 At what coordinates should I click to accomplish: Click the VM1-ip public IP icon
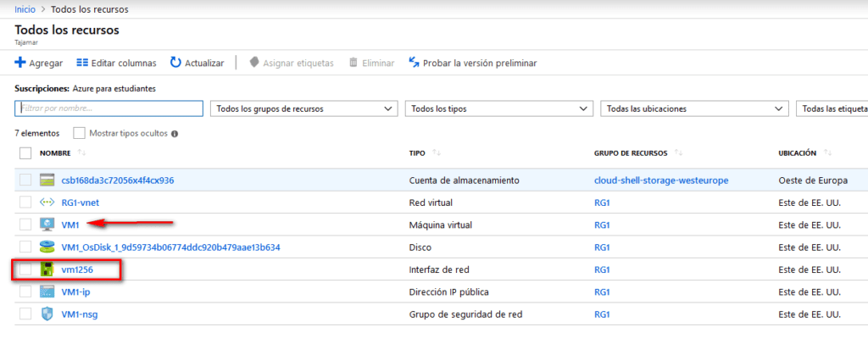(47, 292)
